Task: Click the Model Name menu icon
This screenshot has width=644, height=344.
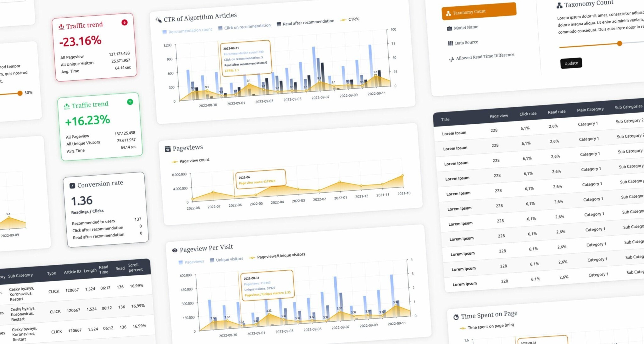Action: coord(449,29)
